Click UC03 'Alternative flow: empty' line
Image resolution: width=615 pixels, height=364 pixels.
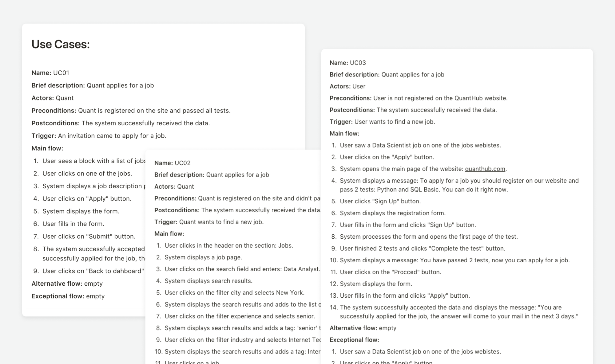(363, 328)
